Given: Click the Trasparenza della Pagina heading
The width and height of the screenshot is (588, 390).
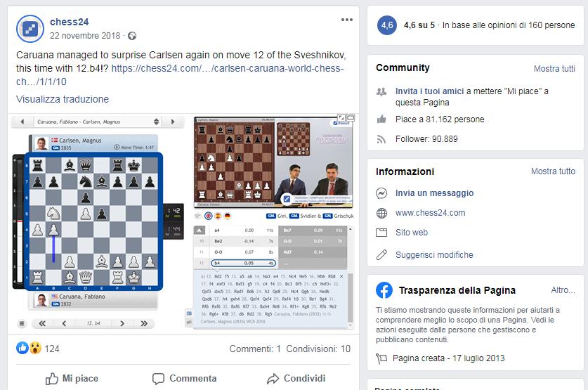Looking at the screenshot, I should (457, 290).
